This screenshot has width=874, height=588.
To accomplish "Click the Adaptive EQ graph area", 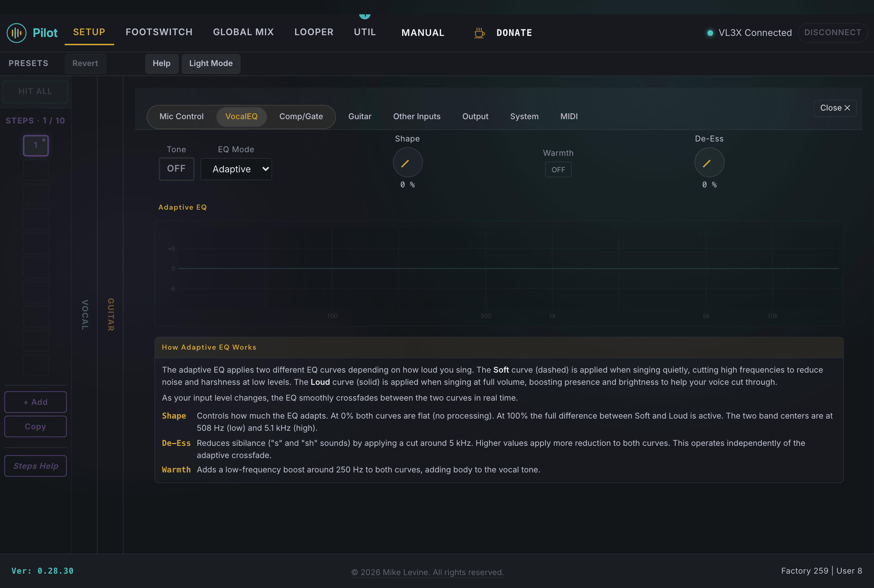I will pos(499,274).
